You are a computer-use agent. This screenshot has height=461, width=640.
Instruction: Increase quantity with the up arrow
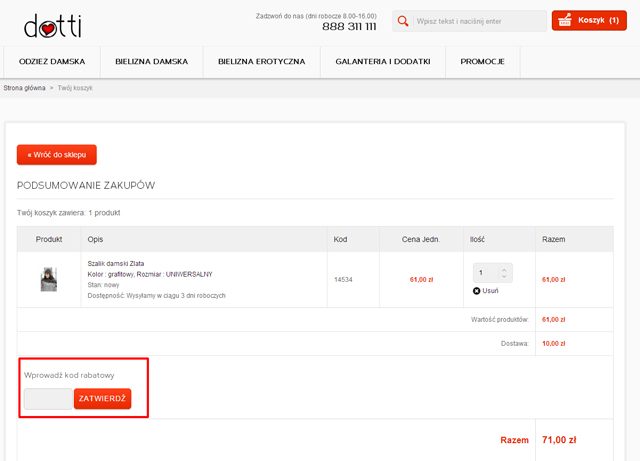pos(505,268)
